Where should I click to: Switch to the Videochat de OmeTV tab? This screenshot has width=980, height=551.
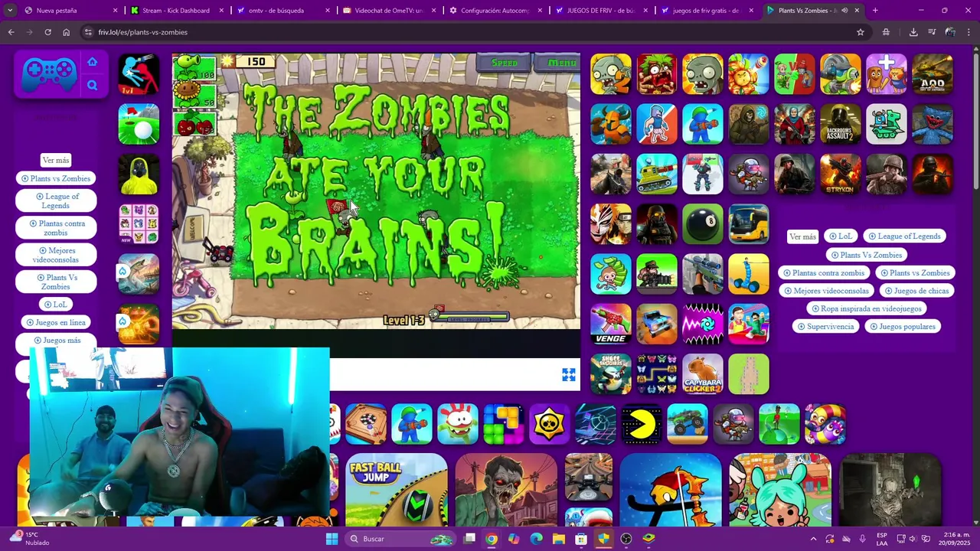coord(387,11)
